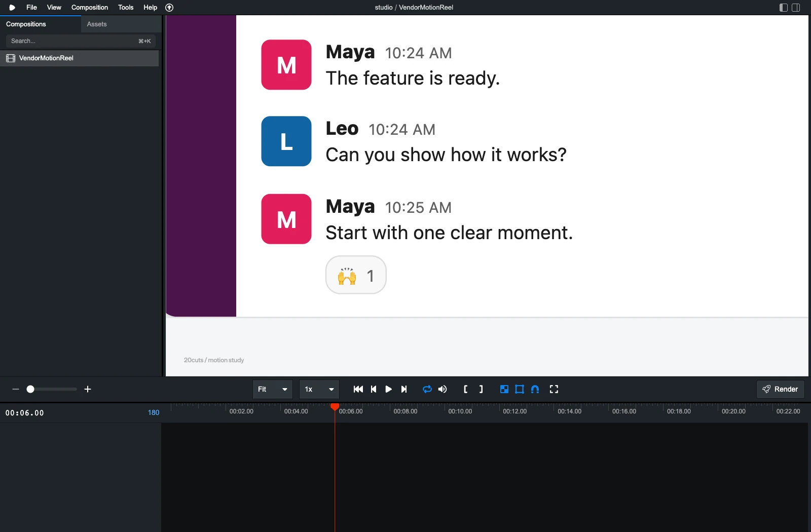Zoom in timeline with plus icon
Viewport: 811px width, 532px height.
tap(88, 389)
